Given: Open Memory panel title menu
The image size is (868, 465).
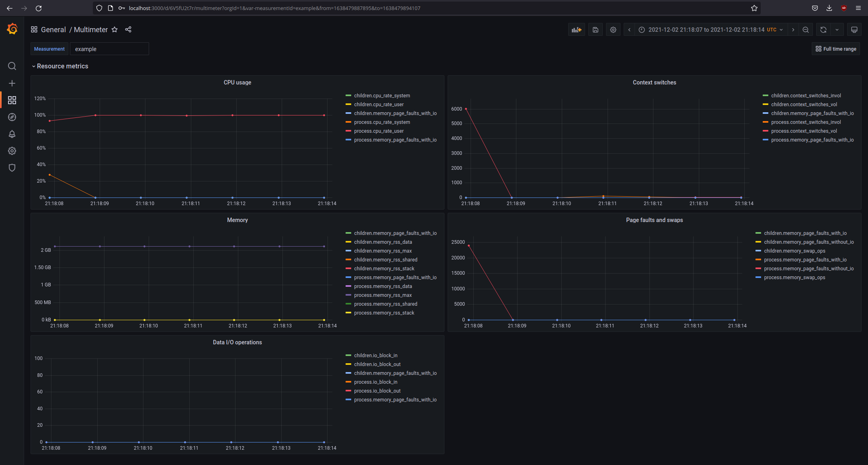Looking at the screenshot, I should 237,220.
